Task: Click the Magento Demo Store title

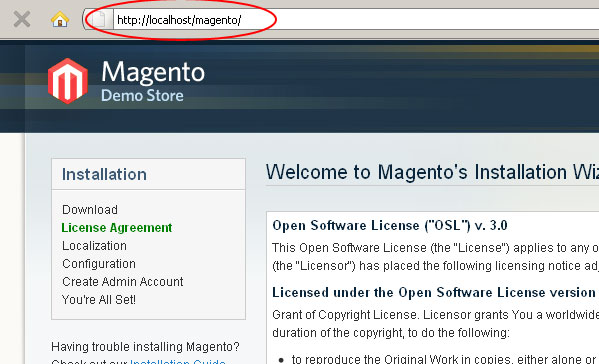Action: point(153,81)
